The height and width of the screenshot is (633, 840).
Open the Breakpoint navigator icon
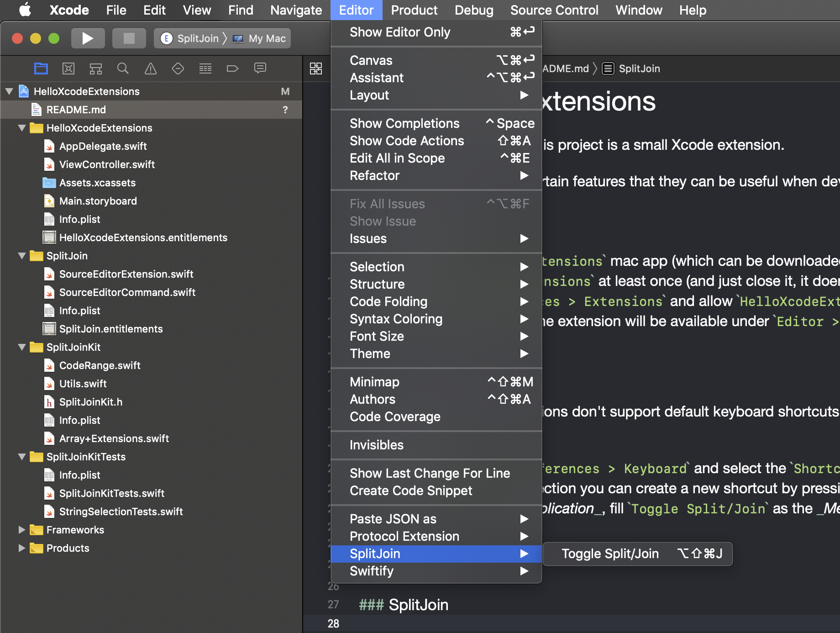[x=233, y=69]
